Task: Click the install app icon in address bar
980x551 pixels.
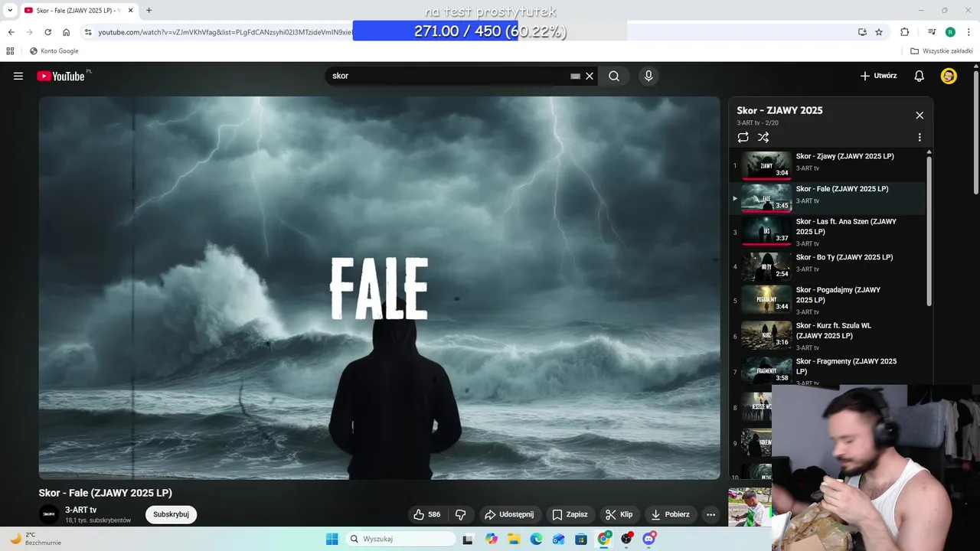Action: click(x=862, y=32)
